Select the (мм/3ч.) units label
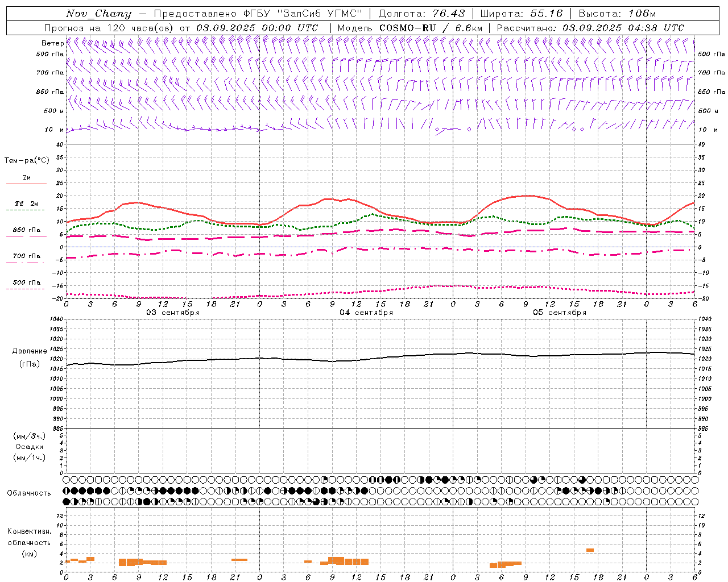728x582 pixels. (x=30, y=436)
